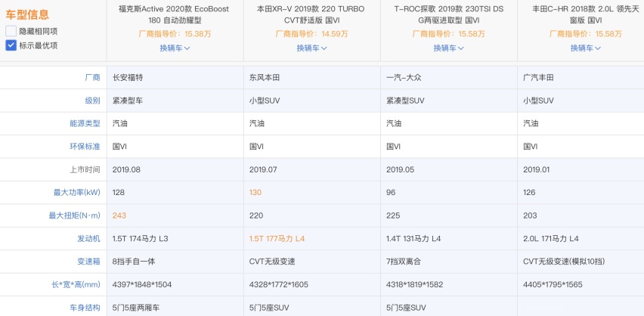This screenshot has height=316, width=644.
Task: Click the 203 torque value
Action: click(530, 215)
